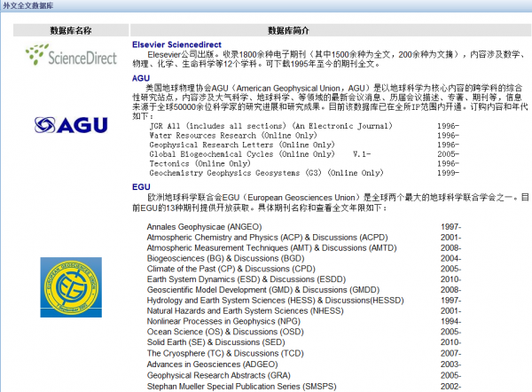Click the 2003- year for Advances in Geosciences
The image size is (532, 392).
coord(451,365)
